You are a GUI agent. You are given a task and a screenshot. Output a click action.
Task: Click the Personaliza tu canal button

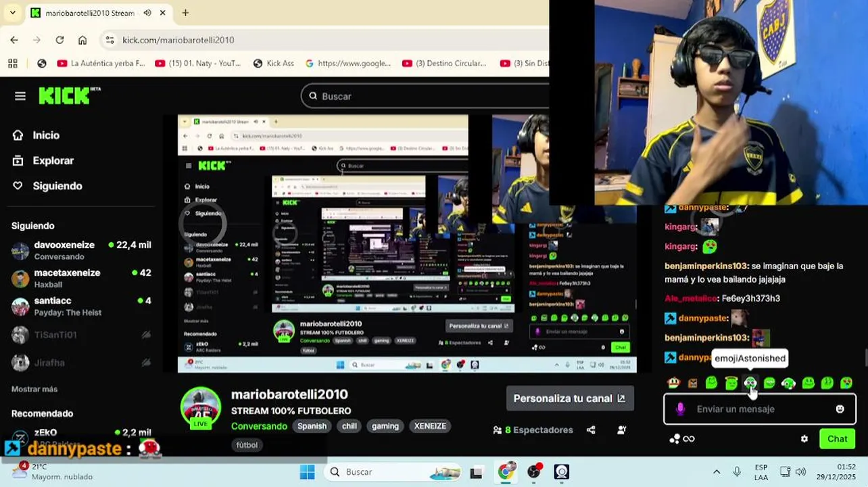569,398
